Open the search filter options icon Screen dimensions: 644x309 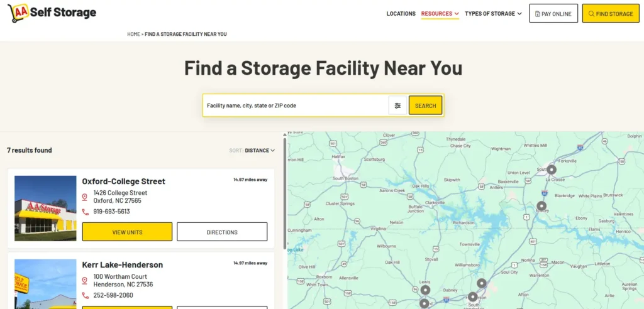[x=397, y=106]
